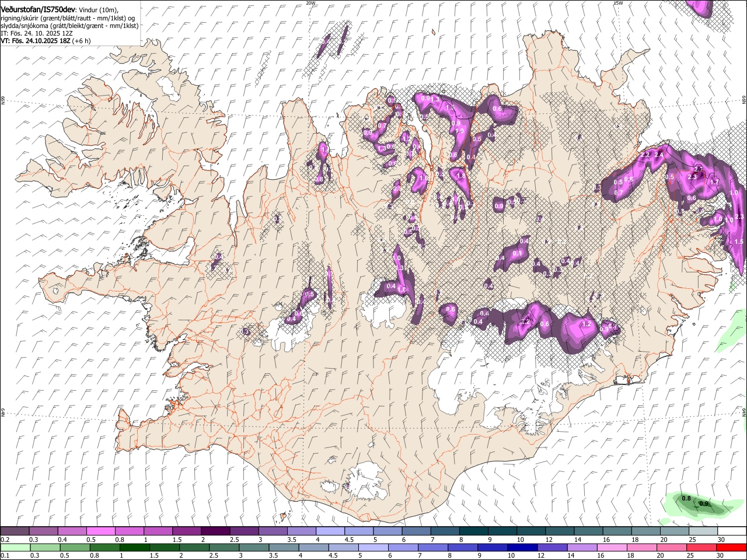Pick the dark teal snow swatch for 8–9
This screenshot has width=747, height=560.
pos(474,531)
